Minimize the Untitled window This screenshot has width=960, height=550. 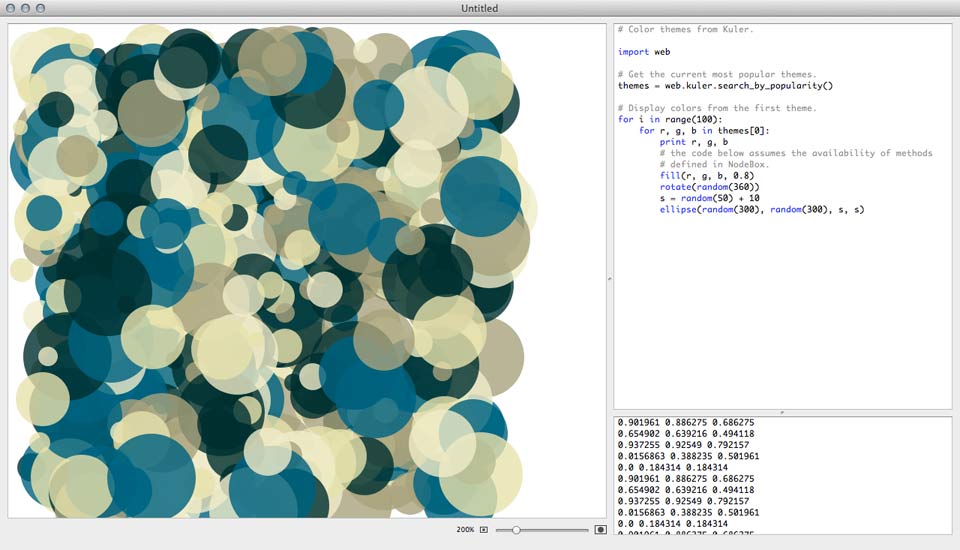click(x=25, y=8)
